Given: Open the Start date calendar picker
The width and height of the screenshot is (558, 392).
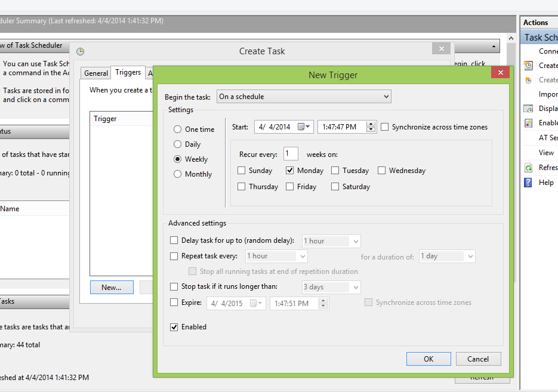Looking at the screenshot, I should [x=304, y=126].
